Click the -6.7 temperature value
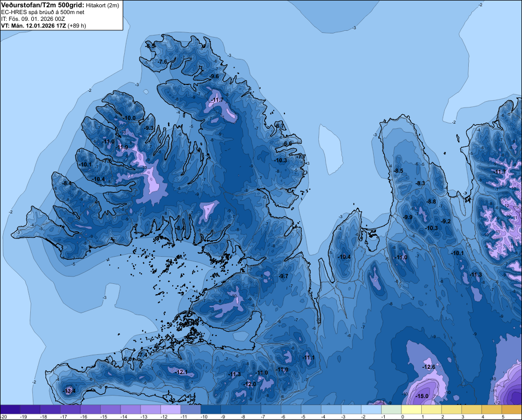The height and width of the screenshot is (420, 522). click(x=280, y=126)
